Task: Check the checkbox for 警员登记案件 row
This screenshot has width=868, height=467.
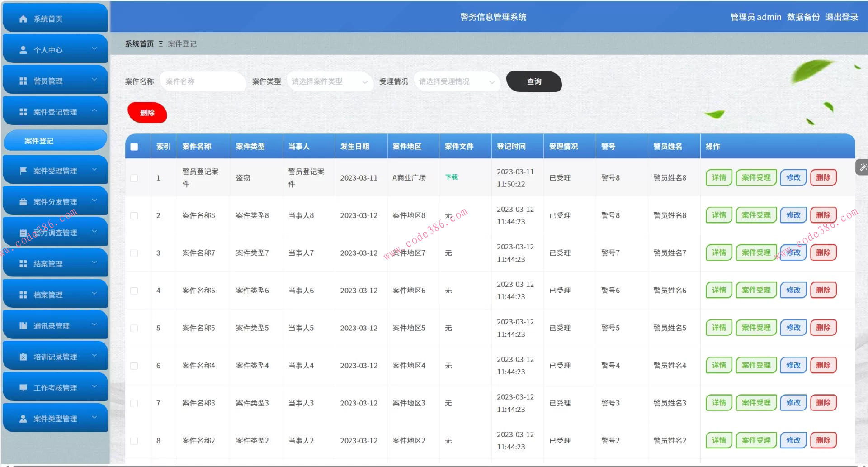Action: point(133,178)
